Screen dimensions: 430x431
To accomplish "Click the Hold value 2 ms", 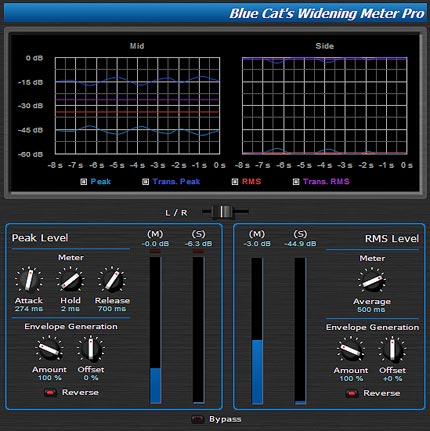I will click(x=70, y=309).
